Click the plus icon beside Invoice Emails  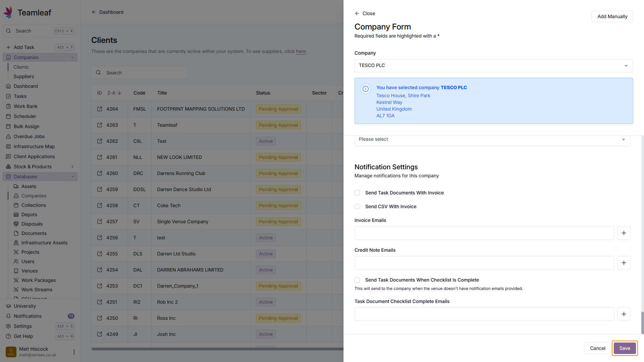coord(624,233)
